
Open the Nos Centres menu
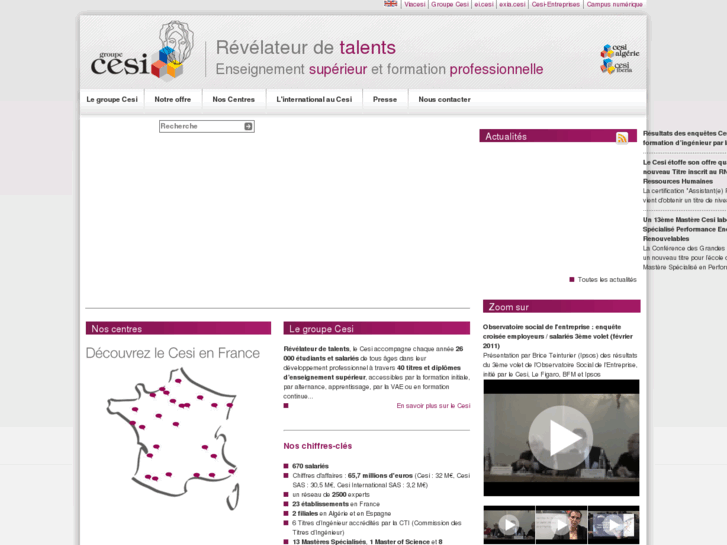[x=234, y=99]
